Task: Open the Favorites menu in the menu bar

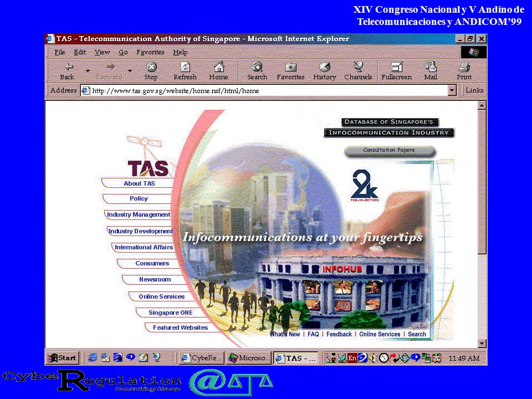Action: (150, 52)
